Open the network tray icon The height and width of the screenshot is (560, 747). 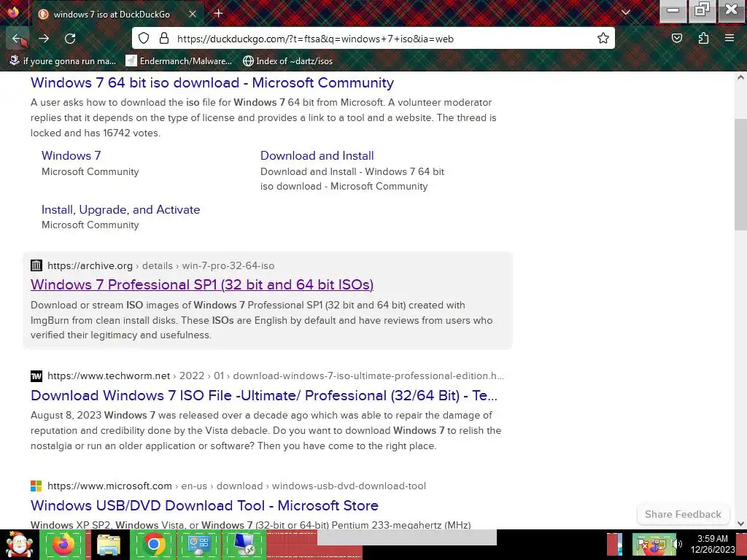tap(661, 544)
